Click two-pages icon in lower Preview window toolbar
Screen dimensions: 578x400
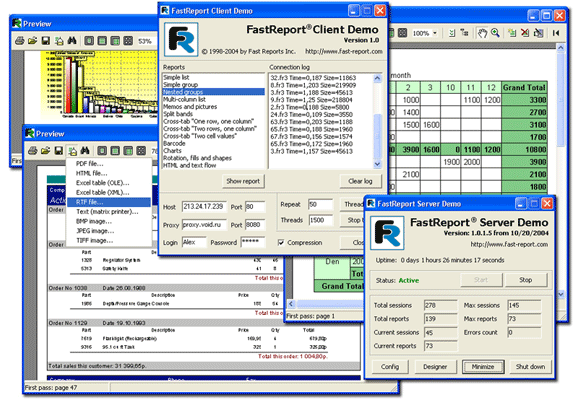pyautogui.click(x=128, y=150)
